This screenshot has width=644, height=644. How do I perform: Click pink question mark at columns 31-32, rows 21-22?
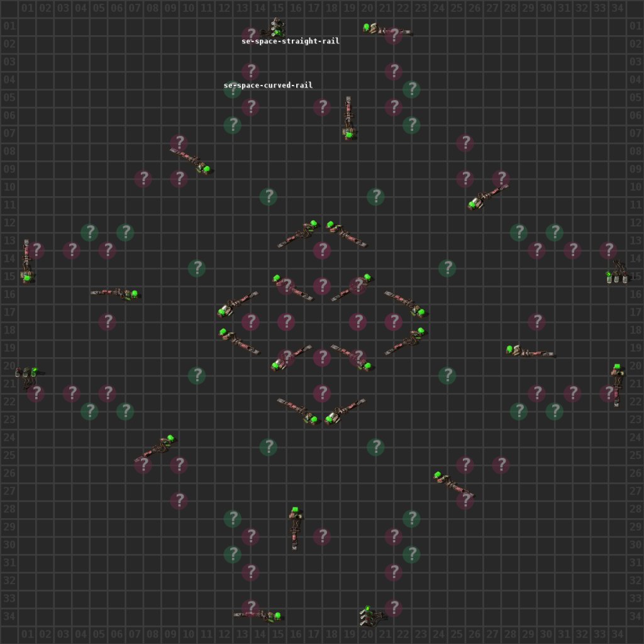(x=572, y=393)
